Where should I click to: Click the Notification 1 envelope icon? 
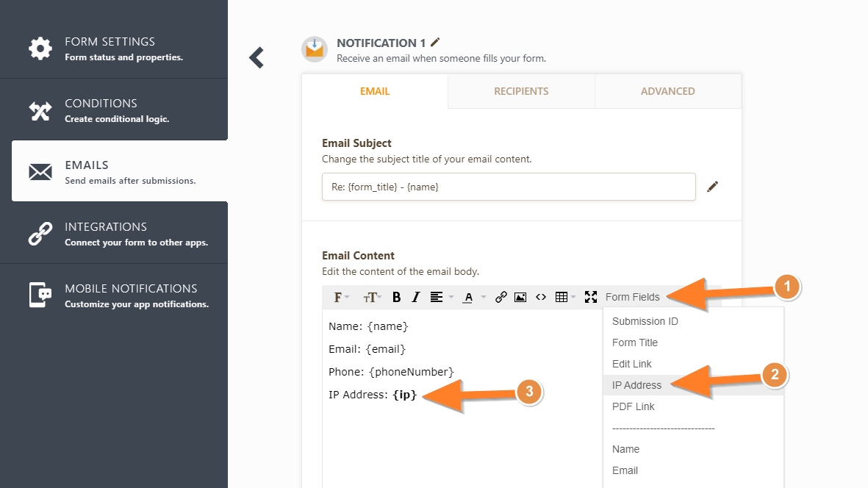point(315,49)
